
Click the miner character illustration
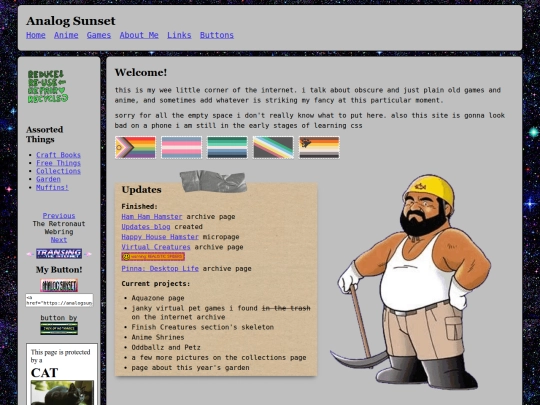click(410, 282)
